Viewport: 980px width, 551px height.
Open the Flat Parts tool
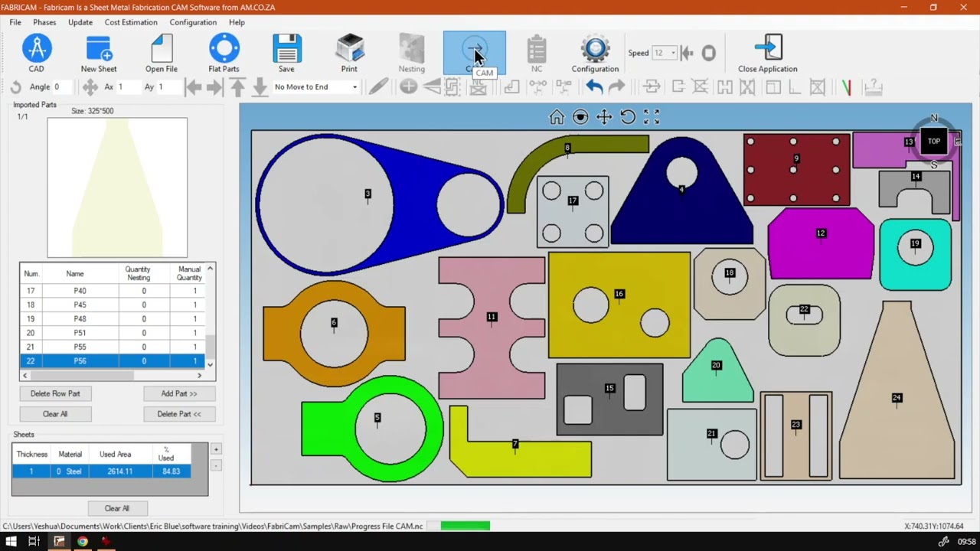(224, 54)
